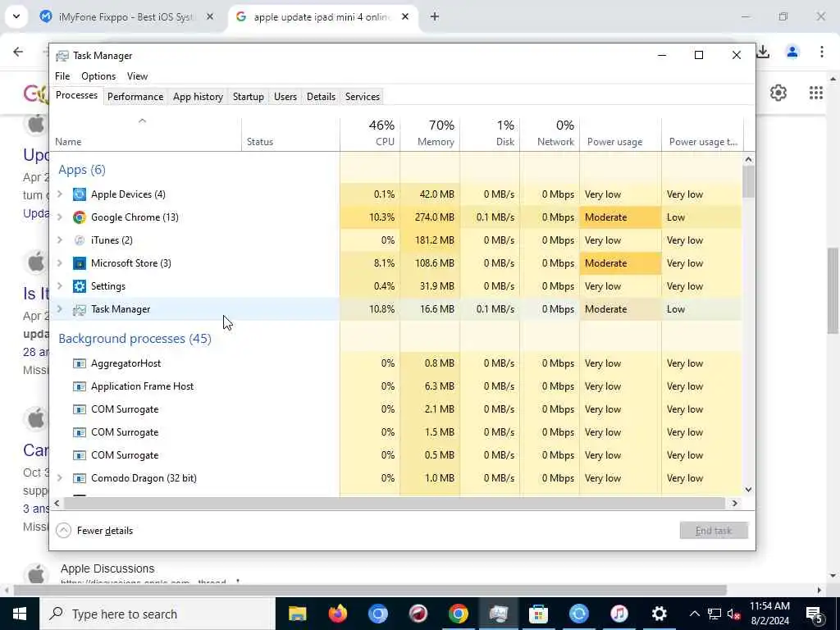Image resolution: width=840 pixels, height=630 pixels.
Task: Open a new Chrome tab
Action: click(x=435, y=17)
